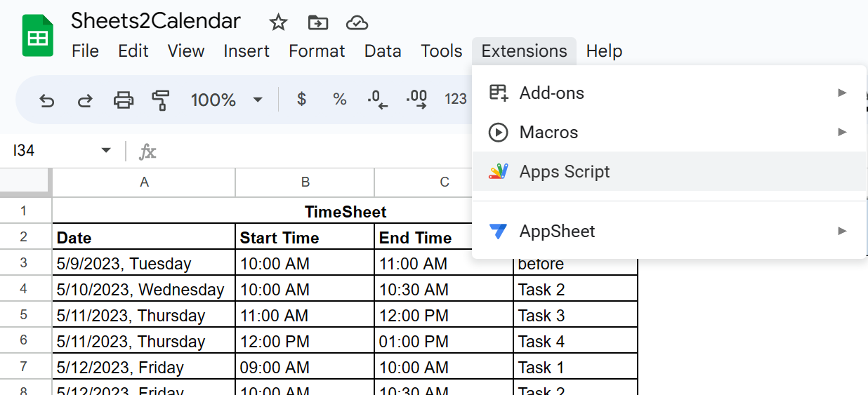Expand the name box dropdown arrow
Screen dimensions: 868x395
click(106, 151)
